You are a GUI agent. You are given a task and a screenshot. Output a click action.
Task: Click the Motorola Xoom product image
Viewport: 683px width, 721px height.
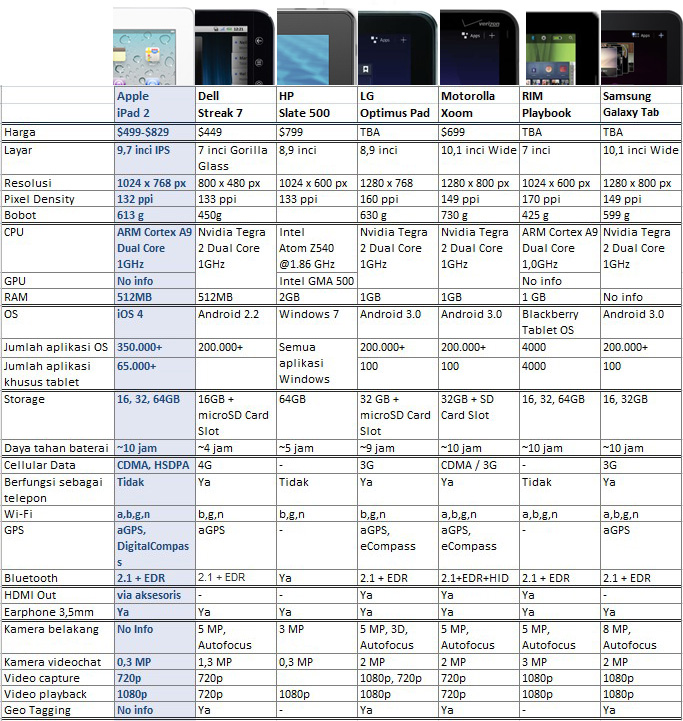[479, 47]
